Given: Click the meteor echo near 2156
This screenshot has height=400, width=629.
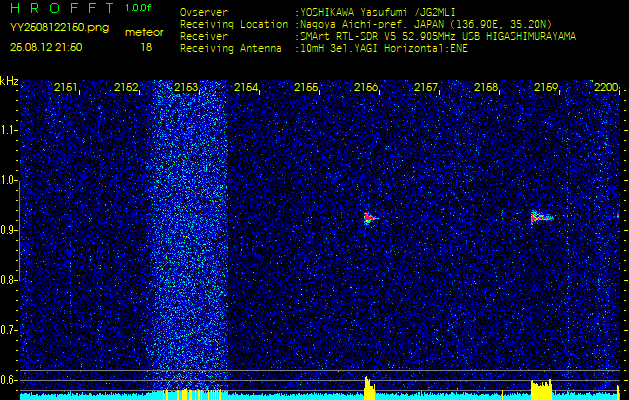Looking at the screenshot, I should (370, 218).
